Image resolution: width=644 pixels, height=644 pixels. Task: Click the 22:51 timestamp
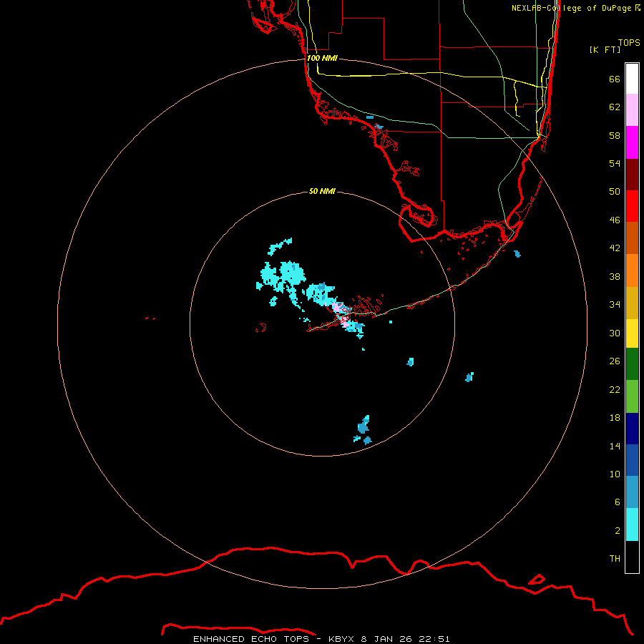[434, 639]
